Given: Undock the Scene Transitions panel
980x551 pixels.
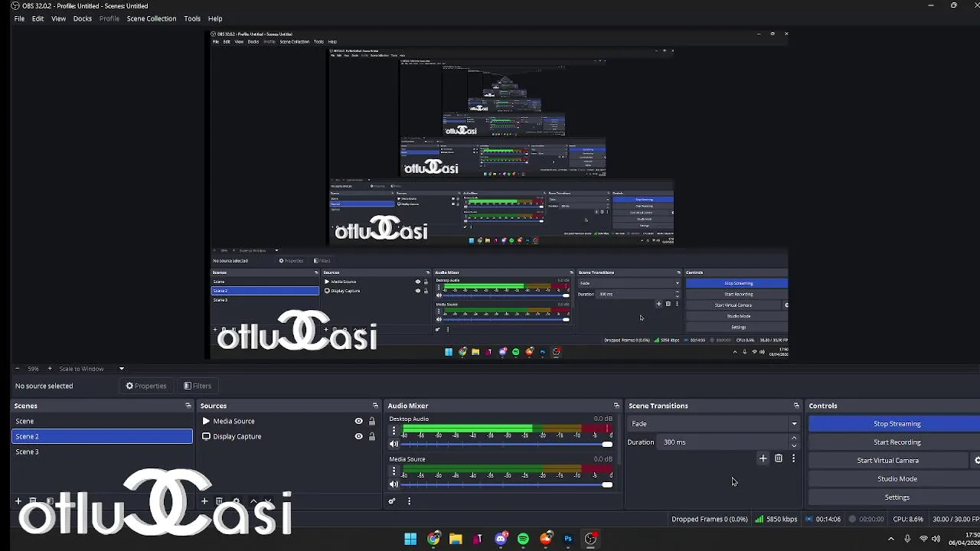Looking at the screenshot, I should click(x=796, y=406).
